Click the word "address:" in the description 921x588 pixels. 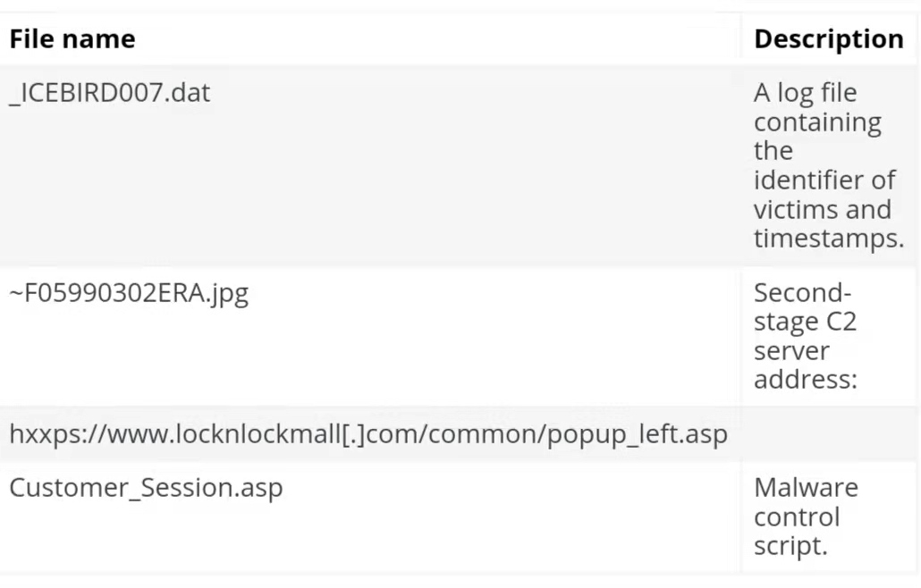pos(805,380)
